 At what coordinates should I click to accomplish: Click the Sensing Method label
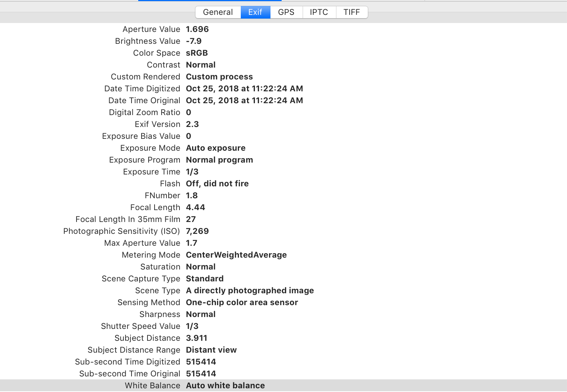pyautogui.click(x=149, y=303)
